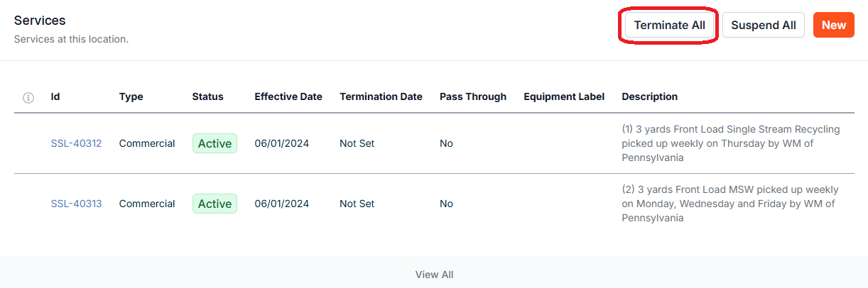Create a new service with New button
The width and height of the screenshot is (868, 288).
click(x=833, y=26)
